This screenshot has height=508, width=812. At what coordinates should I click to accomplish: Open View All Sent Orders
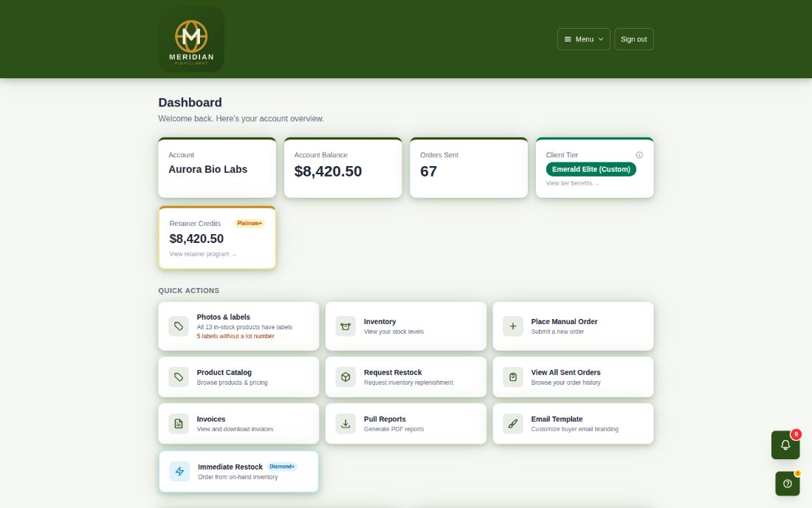pos(574,377)
